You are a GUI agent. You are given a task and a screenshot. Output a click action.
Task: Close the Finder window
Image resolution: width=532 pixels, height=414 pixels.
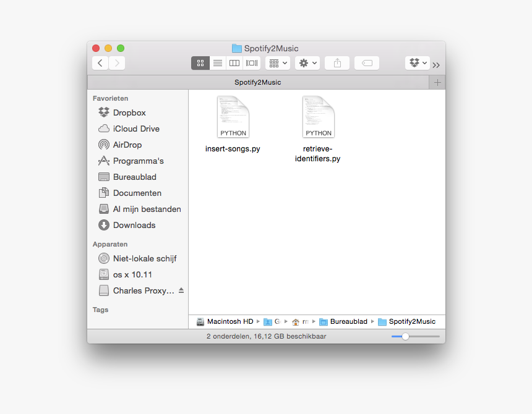point(96,48)
